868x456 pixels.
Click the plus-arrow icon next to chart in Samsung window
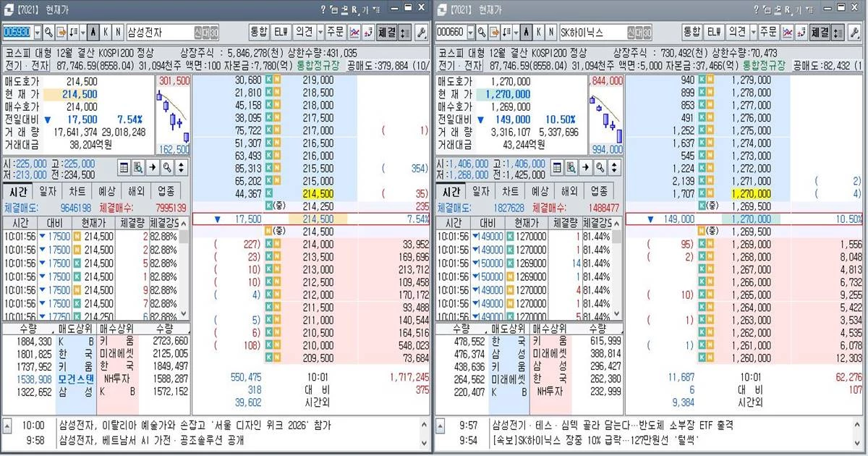pos(370,33)
